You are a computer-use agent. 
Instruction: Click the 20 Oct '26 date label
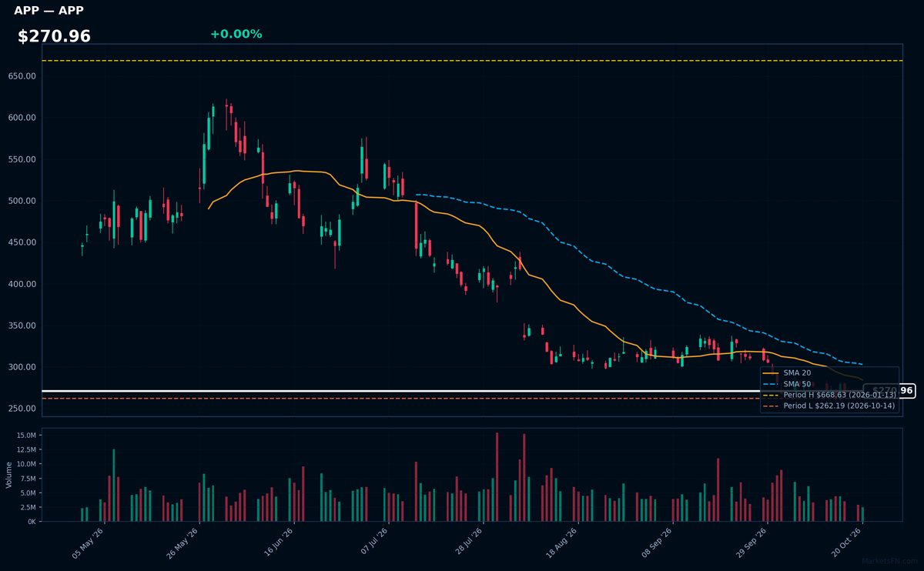847,543
